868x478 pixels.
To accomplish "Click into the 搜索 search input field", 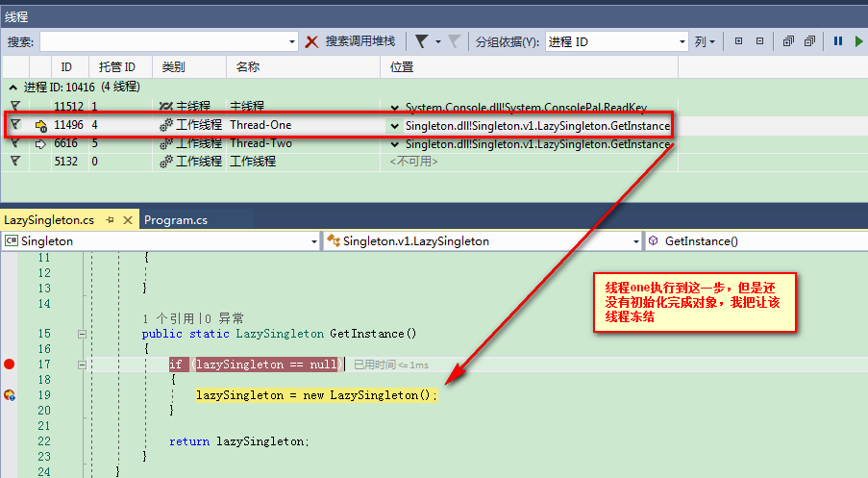I will [163, 41].
